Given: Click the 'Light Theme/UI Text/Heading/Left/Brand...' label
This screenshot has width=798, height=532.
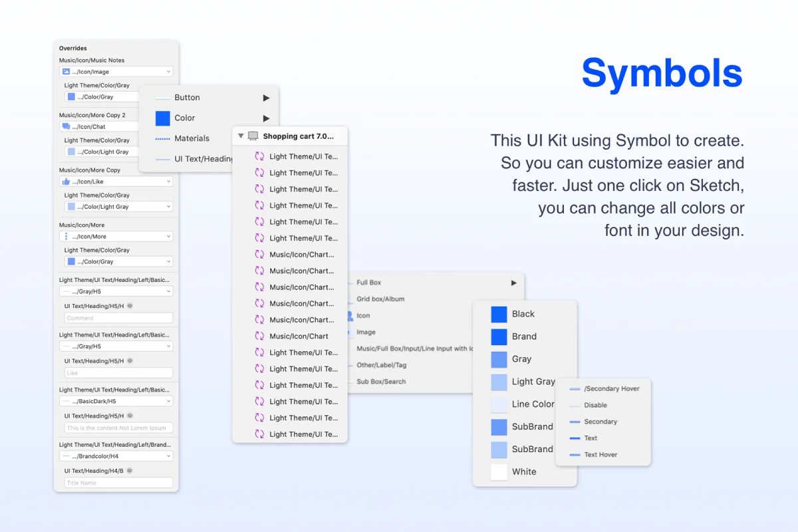Looking at the screenshot, I should (115, 445).
